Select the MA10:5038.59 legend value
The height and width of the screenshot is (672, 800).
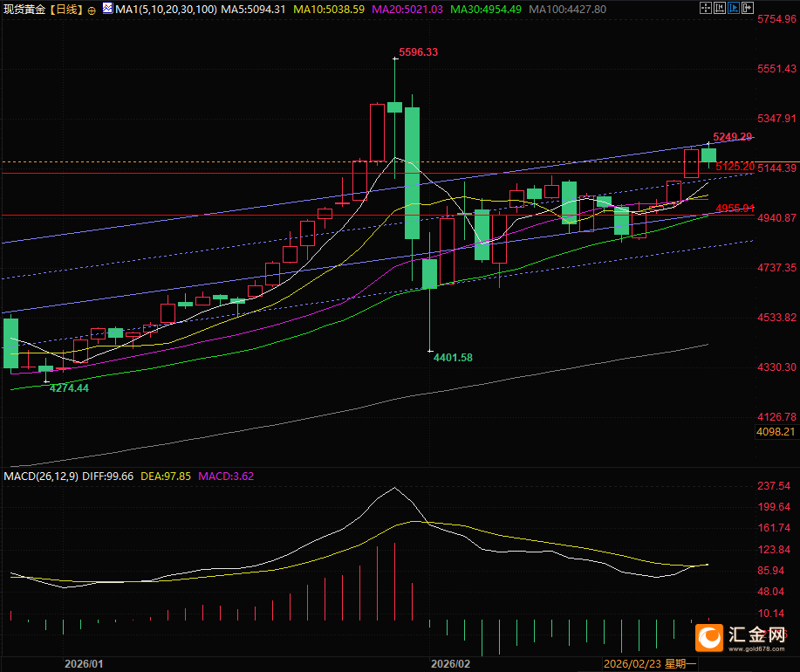pyautogui.click(x=329, y=10)
